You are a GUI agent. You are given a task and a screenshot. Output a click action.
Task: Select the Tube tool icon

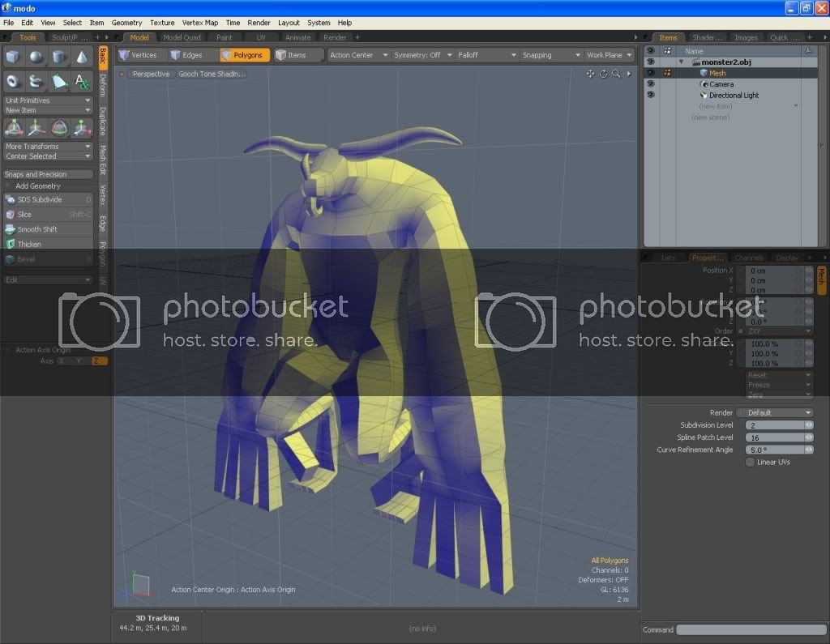36,81
